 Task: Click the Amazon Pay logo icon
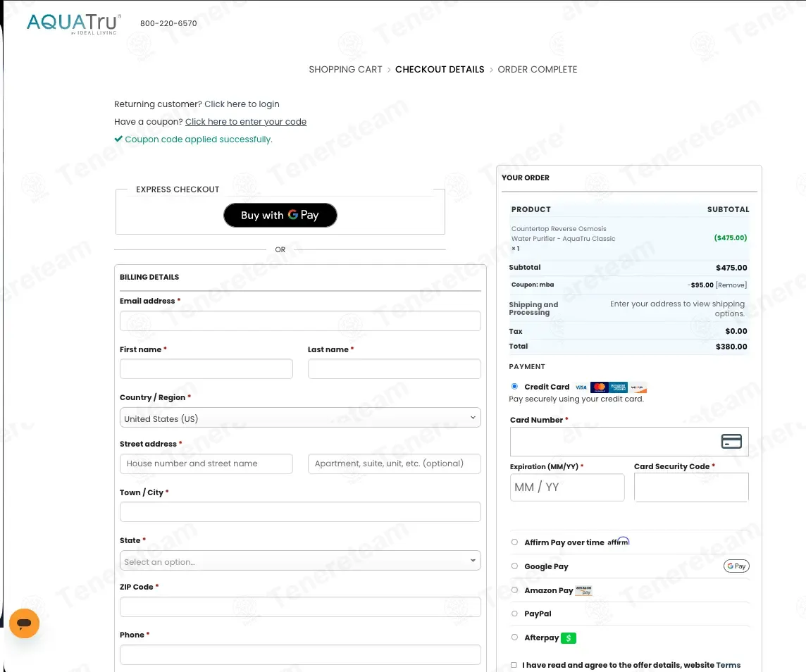583,590
